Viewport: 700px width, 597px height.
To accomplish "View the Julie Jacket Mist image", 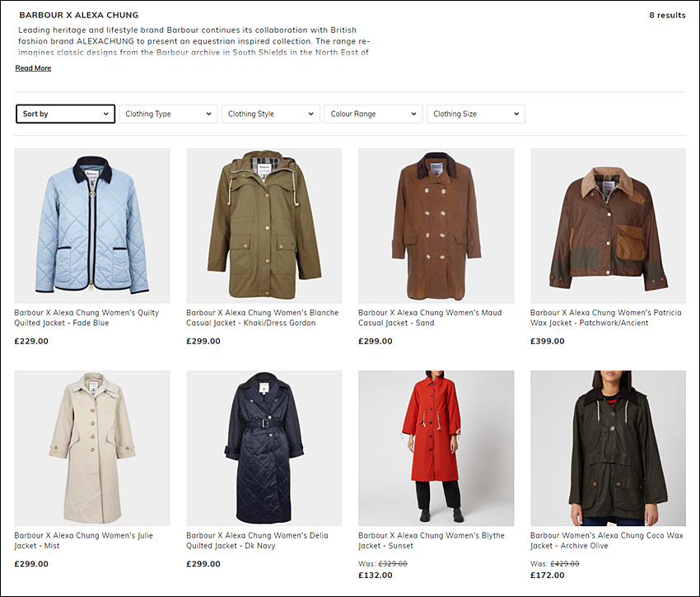I will 92,448.
